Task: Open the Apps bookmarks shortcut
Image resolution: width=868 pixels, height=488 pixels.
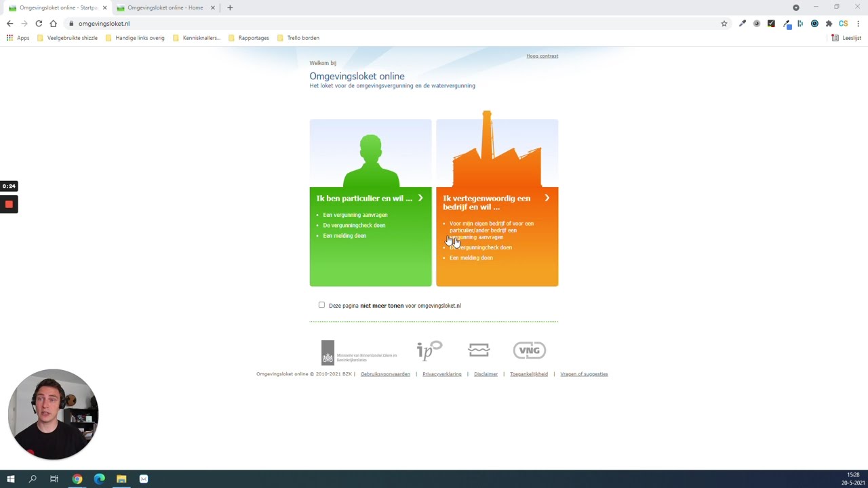Action: point(18,38)
